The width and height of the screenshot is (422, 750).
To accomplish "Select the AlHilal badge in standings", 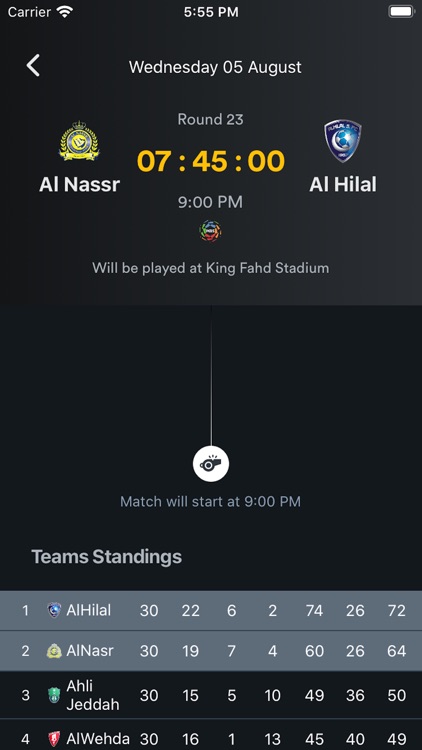I will 54,610.
